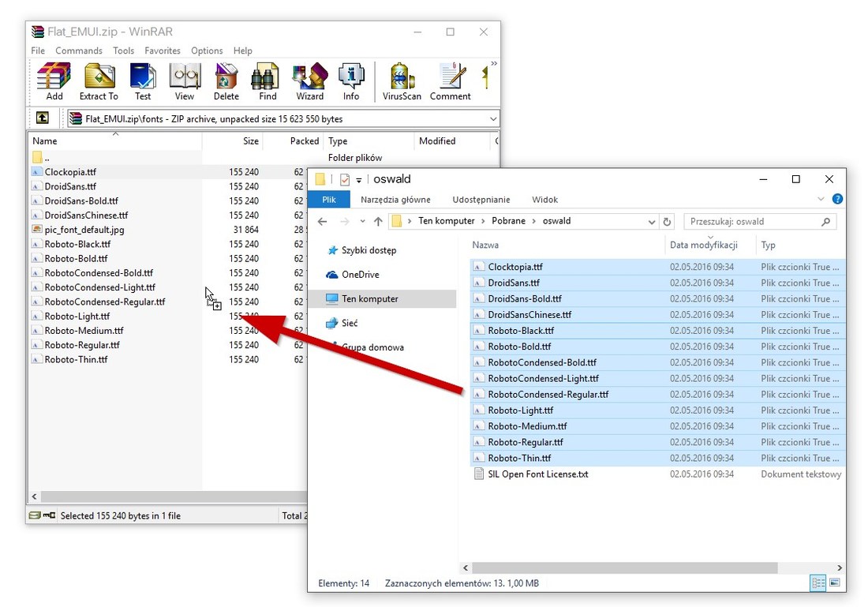This screenshot has width=868, height=607.
Task: Go up one folder level in Explorer
Action: click(378, 222)
